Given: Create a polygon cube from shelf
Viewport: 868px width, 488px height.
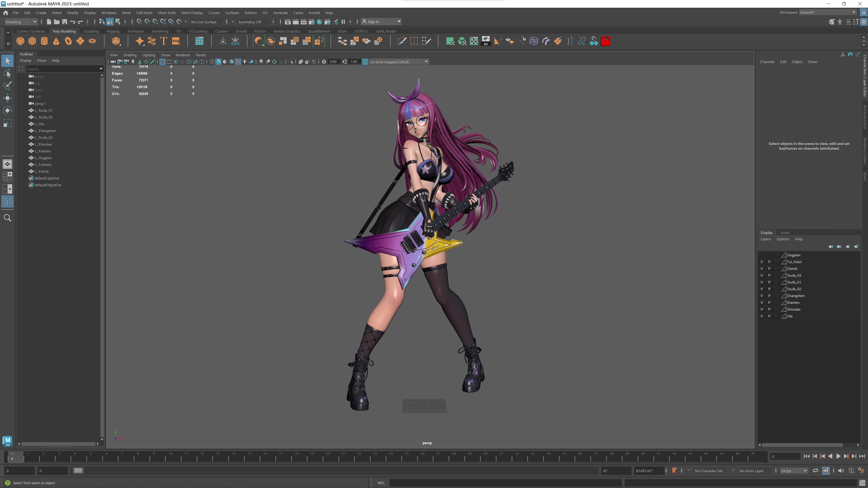Looking at the screenshot, I should [32, 41].
